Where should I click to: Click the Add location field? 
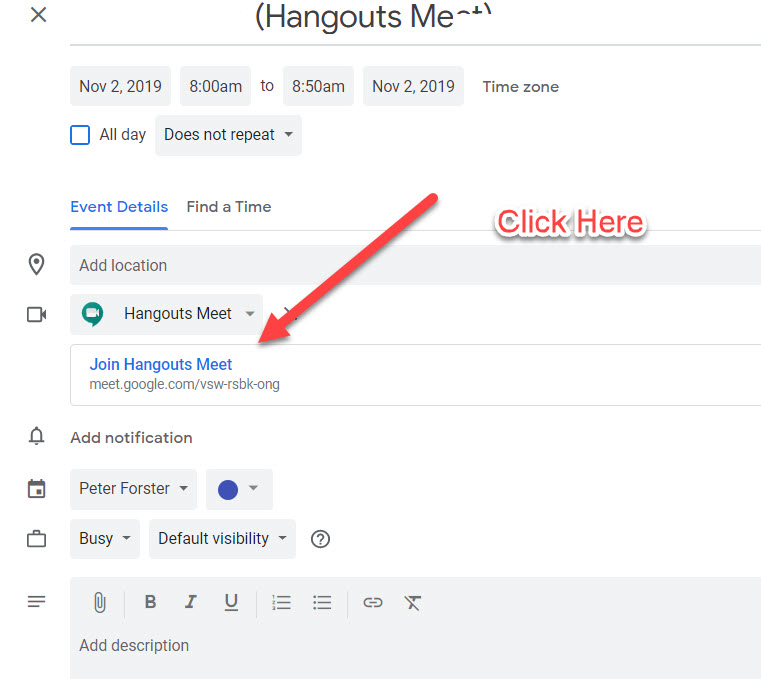click(x=415, y=265)
